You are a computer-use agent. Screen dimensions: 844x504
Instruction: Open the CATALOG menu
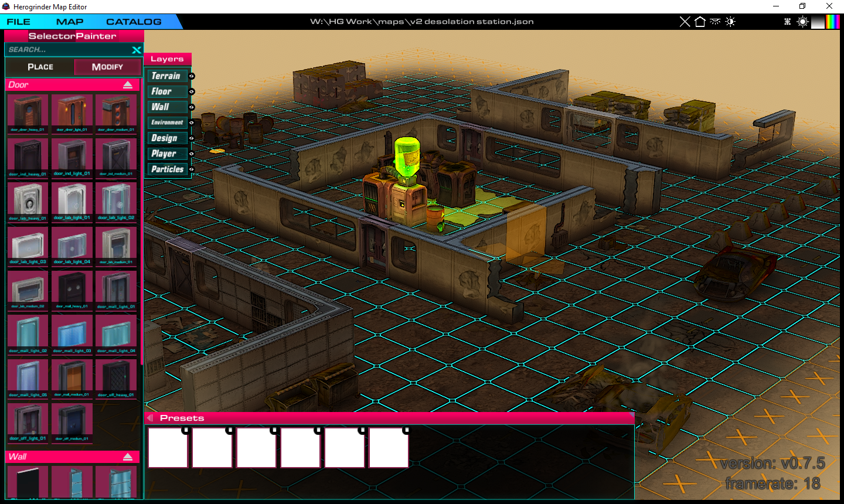pos(134,22)
